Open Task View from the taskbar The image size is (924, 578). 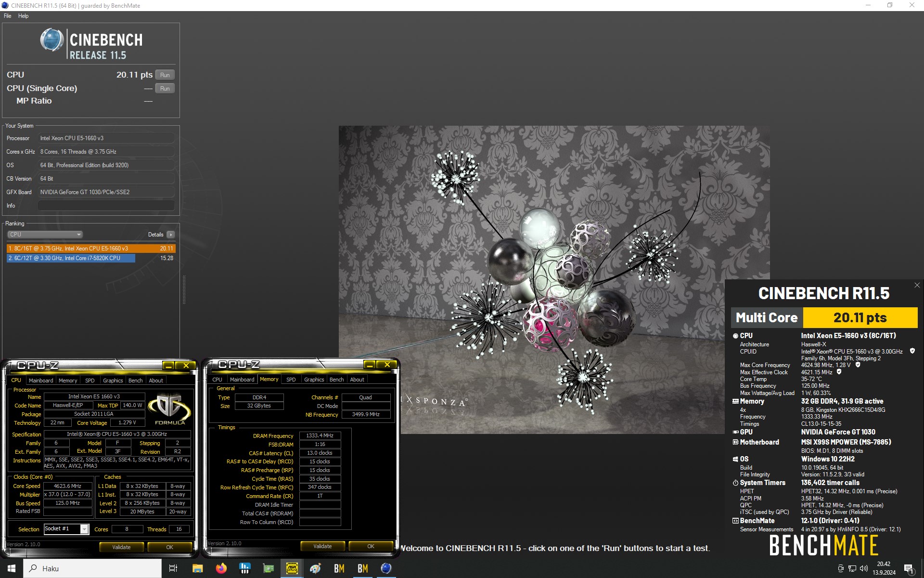(173, 568)
